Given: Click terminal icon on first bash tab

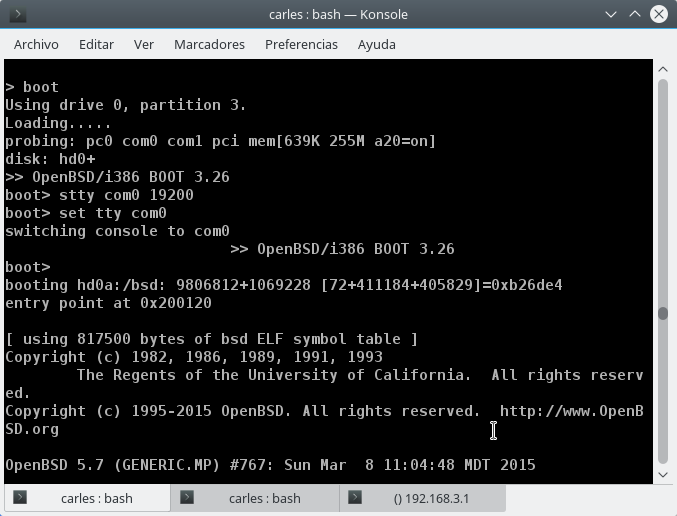Looking at the screenshot, I should tap(20, 497).
